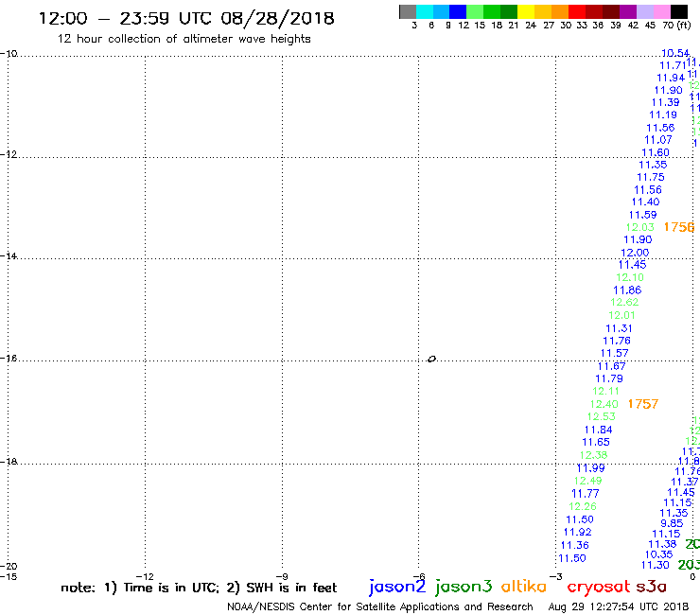Click the small island outline near latitude -16
This screenshot has height=615, width=700.
point(431,359)
